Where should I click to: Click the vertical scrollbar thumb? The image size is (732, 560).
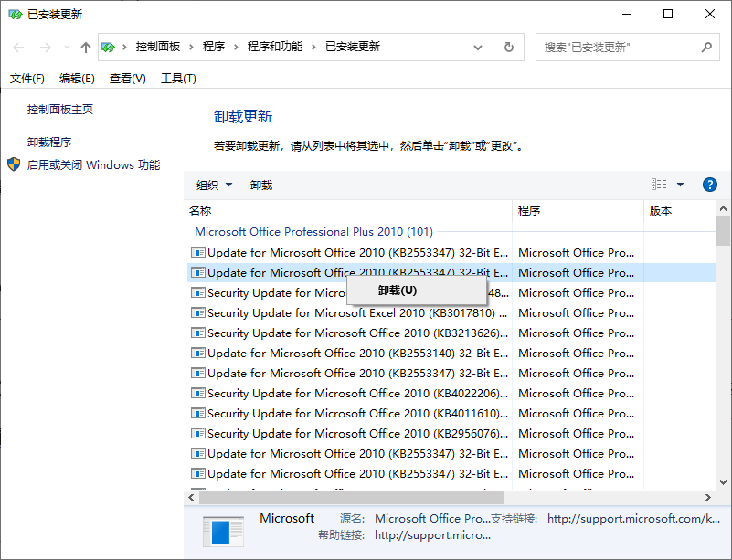pos(723,230)
